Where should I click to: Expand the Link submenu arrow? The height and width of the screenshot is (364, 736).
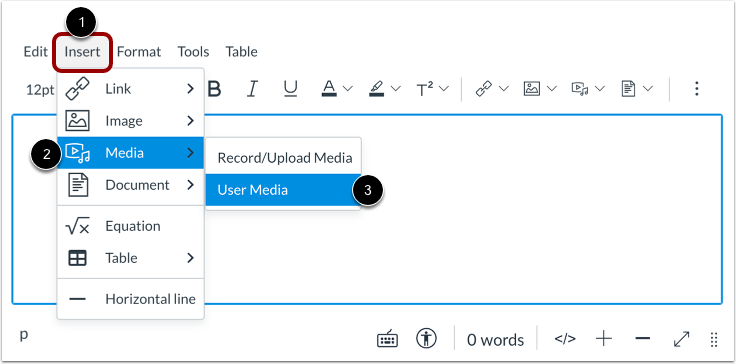click(190, 88)
